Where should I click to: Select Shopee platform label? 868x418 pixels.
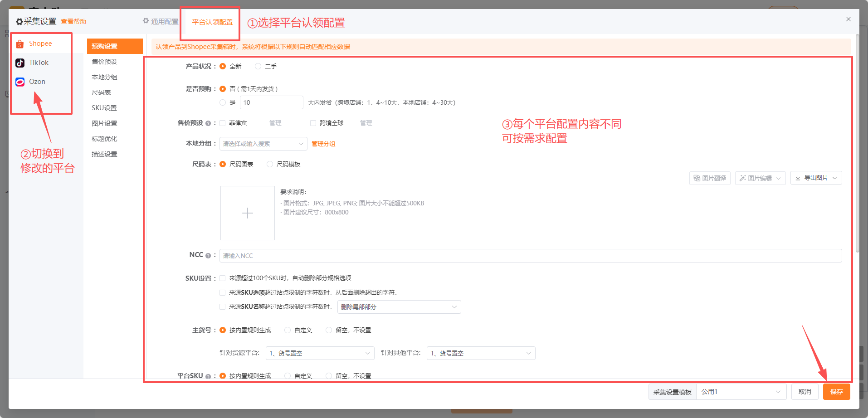pos(40,44)
